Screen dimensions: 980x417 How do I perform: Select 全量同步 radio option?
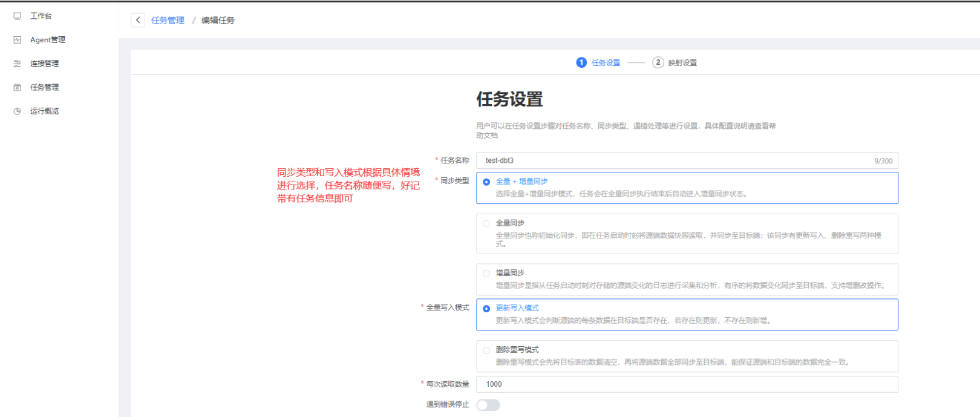pyautogui.click(x=486, y=223)
